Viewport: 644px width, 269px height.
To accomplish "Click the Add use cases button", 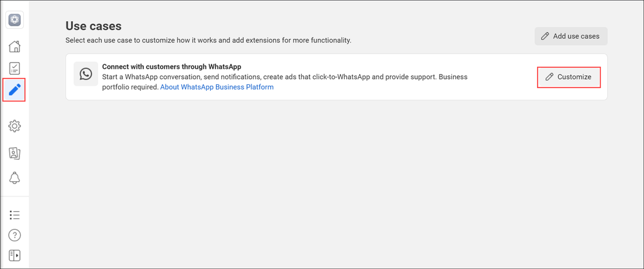I will (571, 36).
